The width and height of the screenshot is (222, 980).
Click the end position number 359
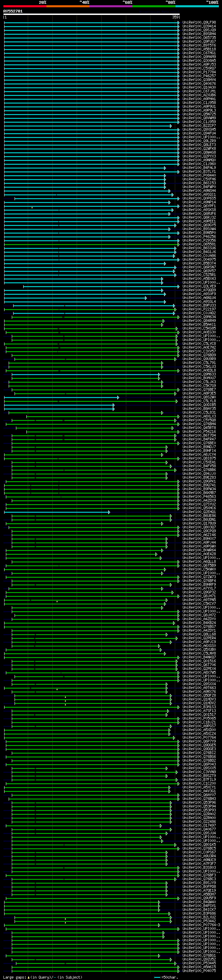click(x=175, y=17)
